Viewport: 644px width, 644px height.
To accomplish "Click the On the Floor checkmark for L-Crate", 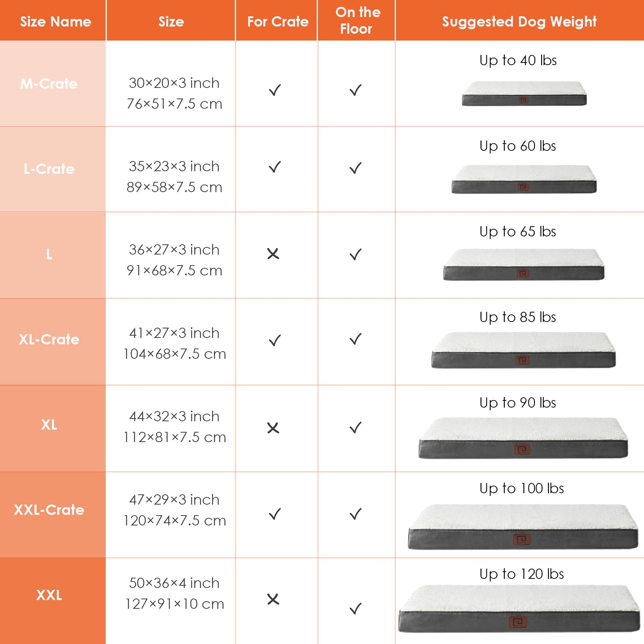I will (355, 168).
